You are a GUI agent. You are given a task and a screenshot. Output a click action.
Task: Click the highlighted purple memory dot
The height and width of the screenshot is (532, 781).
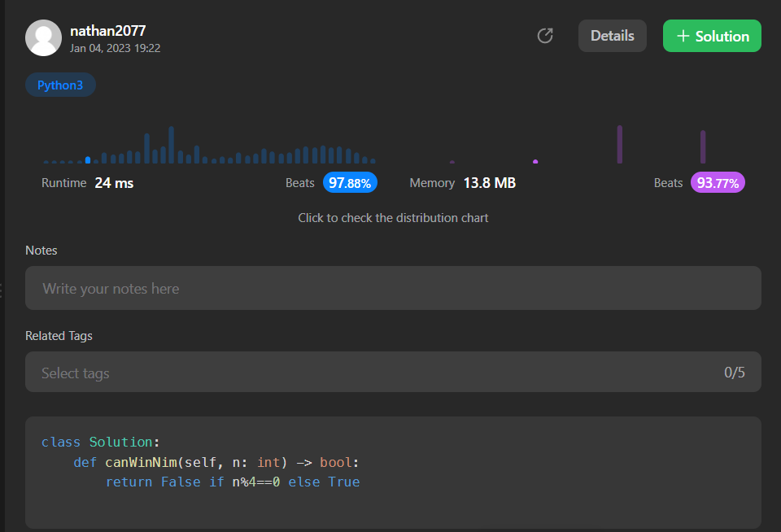(535, 161)
